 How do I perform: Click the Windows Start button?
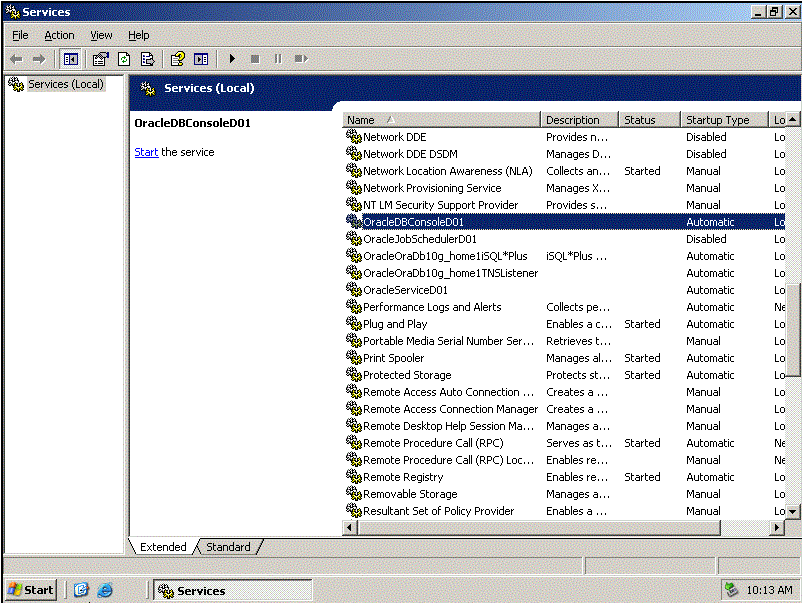[31, 590]
